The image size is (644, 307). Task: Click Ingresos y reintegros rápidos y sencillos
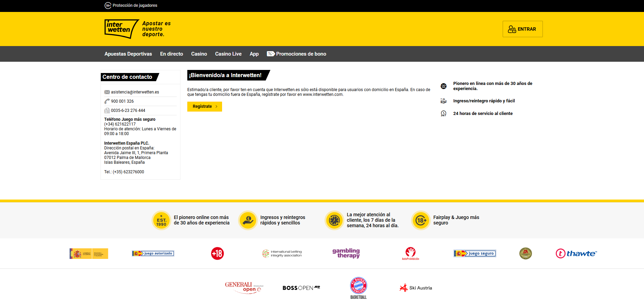(283, 220)
